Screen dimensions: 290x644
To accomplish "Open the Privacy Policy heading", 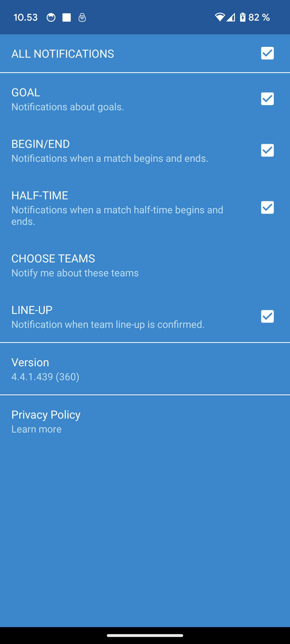I will [46, 415].
